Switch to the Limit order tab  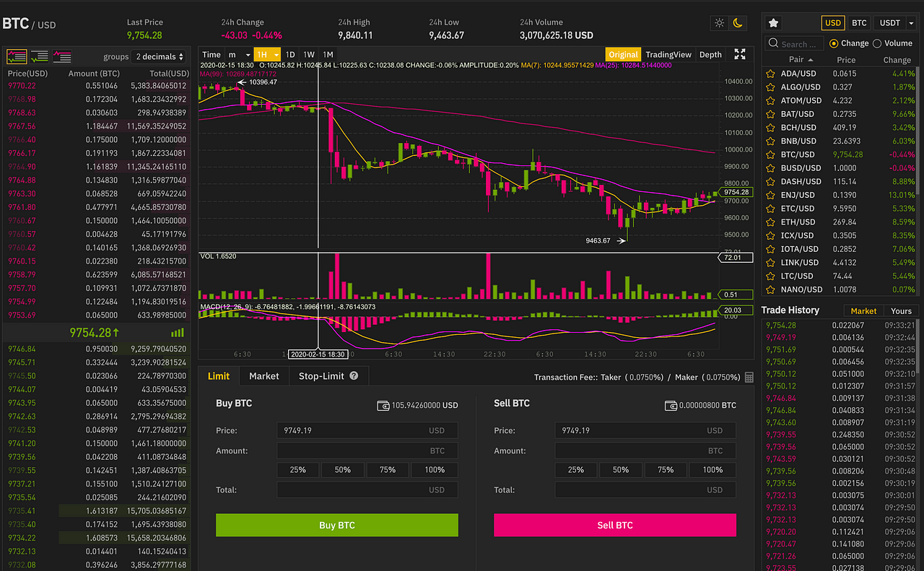click(x=219, y=376)
